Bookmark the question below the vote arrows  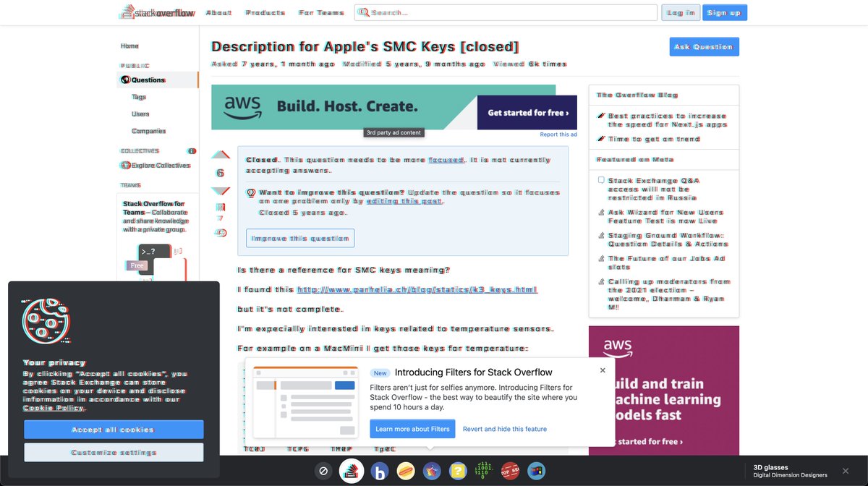click(x=220, y=208)
